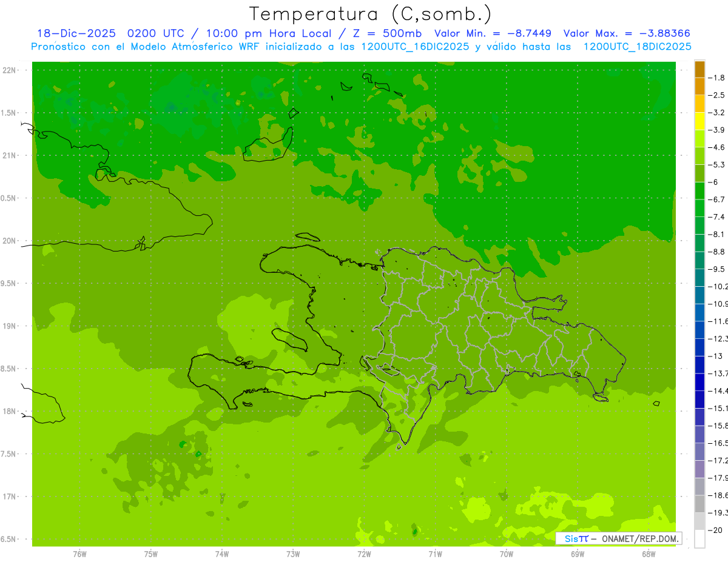Click the legend value "-15.1"
This screenshot has width=728, height=562.
[718, 408]
